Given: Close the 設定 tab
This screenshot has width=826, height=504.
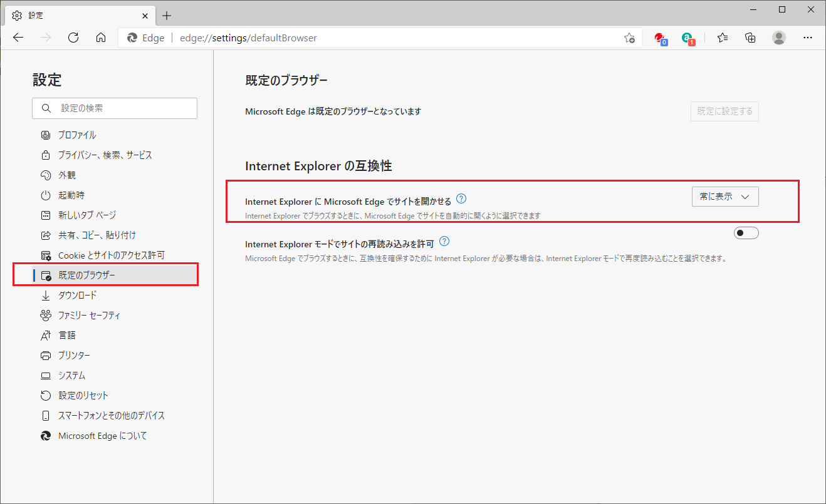Looking at the screenshot, I should coord(144,15).
